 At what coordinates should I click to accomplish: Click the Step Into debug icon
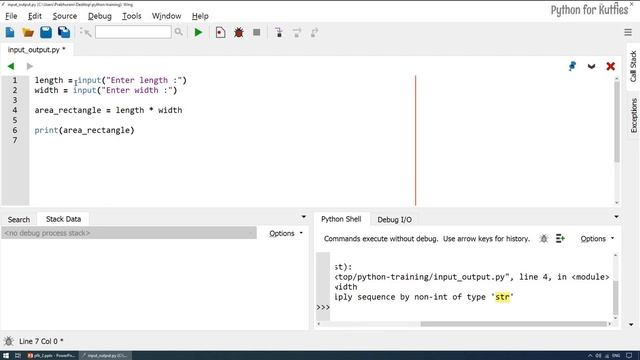coord(279,32)
